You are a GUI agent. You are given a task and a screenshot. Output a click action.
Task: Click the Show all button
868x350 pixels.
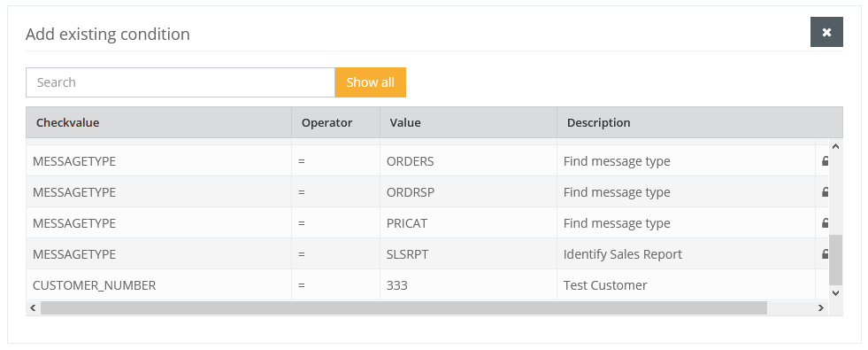(x=371, y=82)
